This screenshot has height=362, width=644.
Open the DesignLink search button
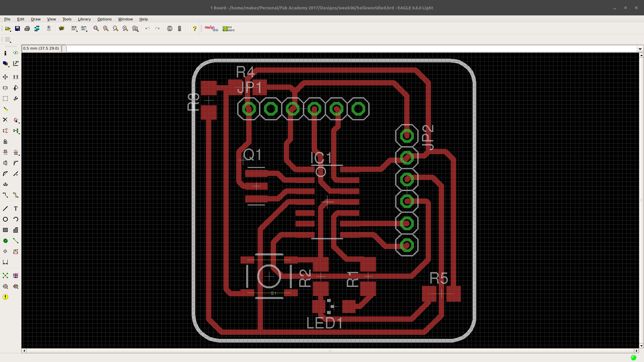coord(211,29)
